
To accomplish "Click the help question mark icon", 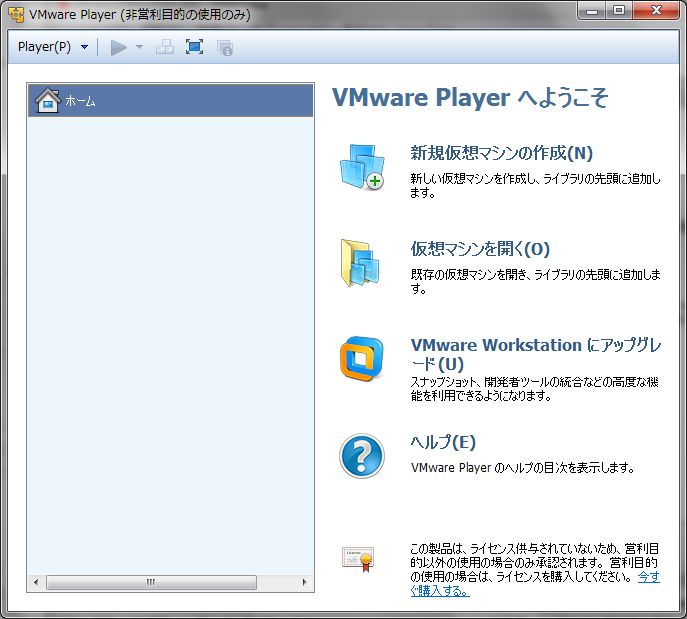I will pyautogui.click(x=361, y=456).
